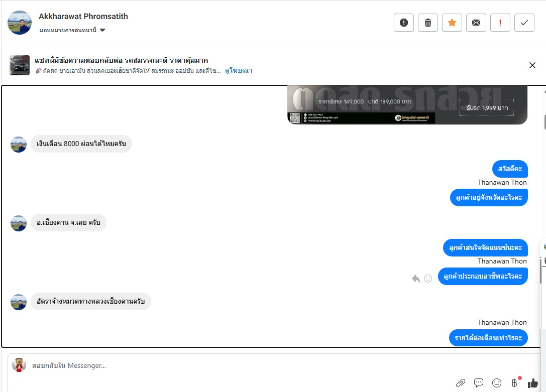
Task: Mark conversation done with checkmark button
Action: coord(524,23)
